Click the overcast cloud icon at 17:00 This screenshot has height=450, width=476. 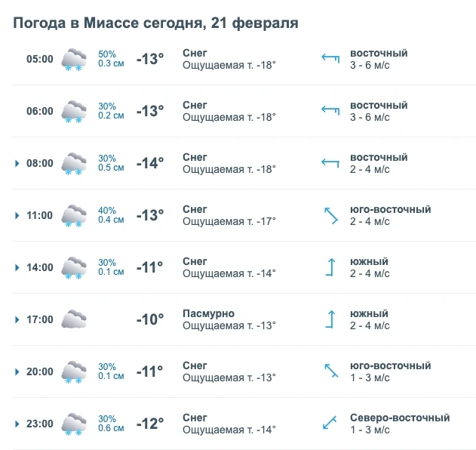pyautogui.click(x=73, y=319)
